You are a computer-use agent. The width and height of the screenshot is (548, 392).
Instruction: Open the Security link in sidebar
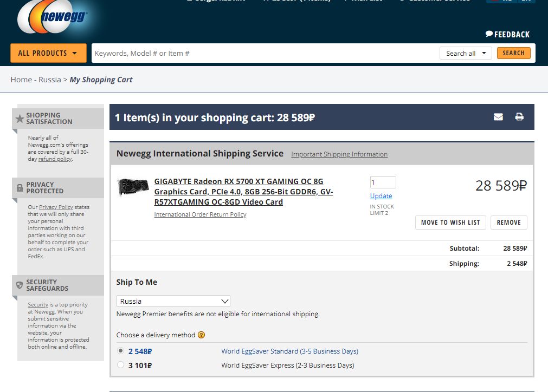(x=38, y=304)
